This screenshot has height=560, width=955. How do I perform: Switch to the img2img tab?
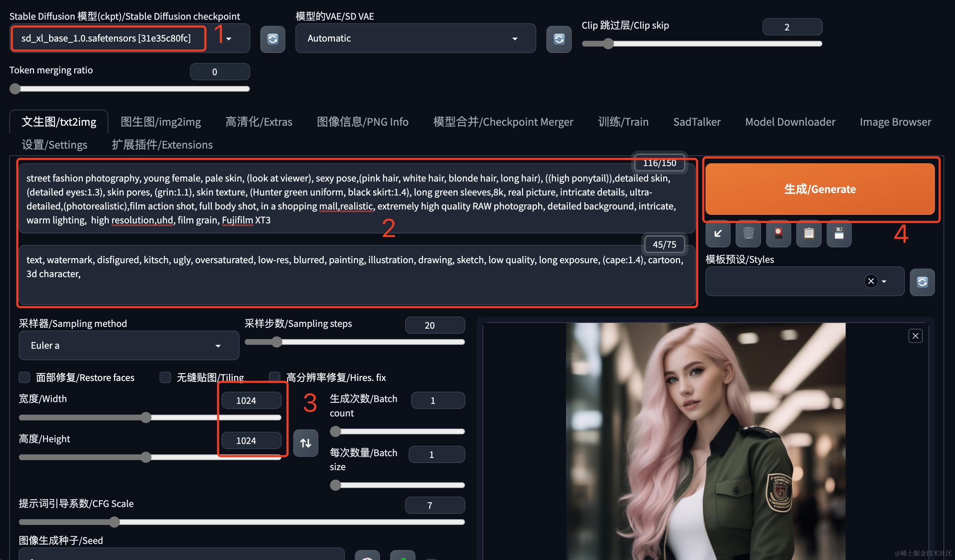(x=160, y=122)
